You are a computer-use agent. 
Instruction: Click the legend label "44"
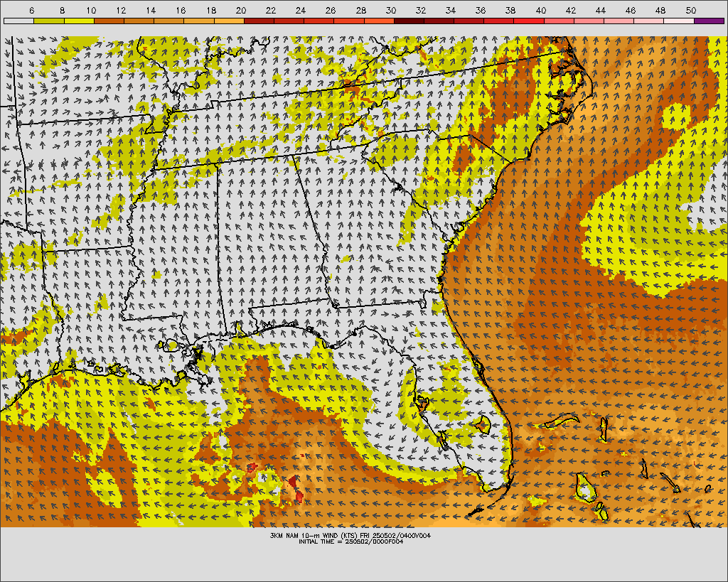(600, 10)
